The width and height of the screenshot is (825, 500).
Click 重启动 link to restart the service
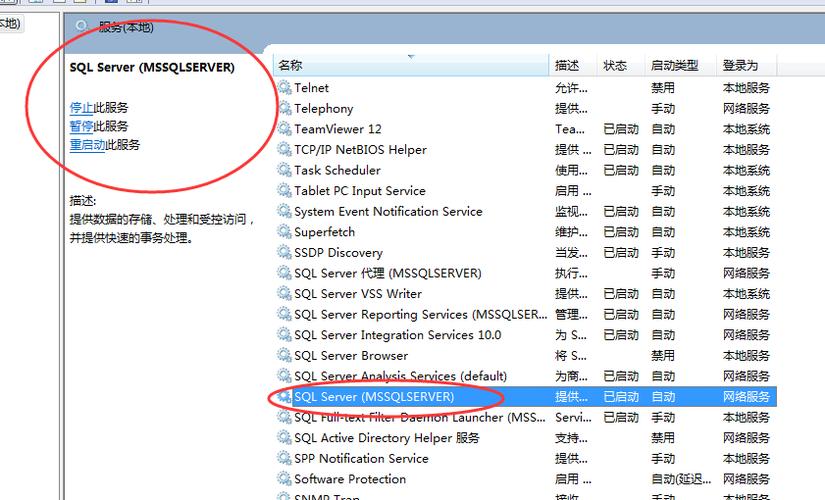coord(87,145)
